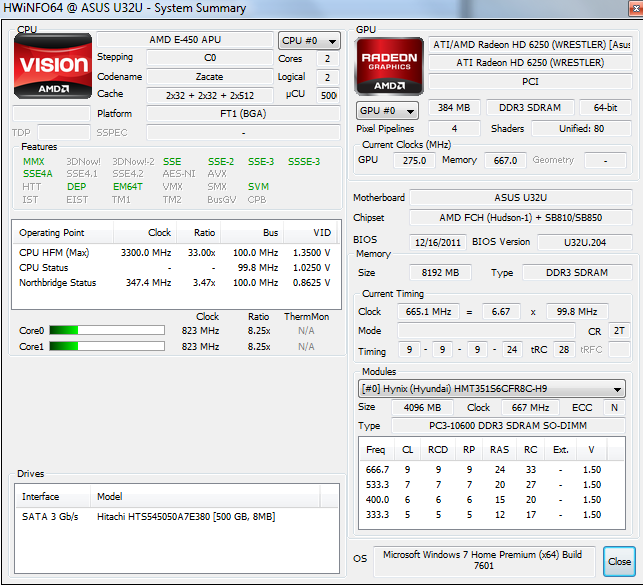643x585 pixels.
Task: Click the Model column header in Drives
Action: 205,496
